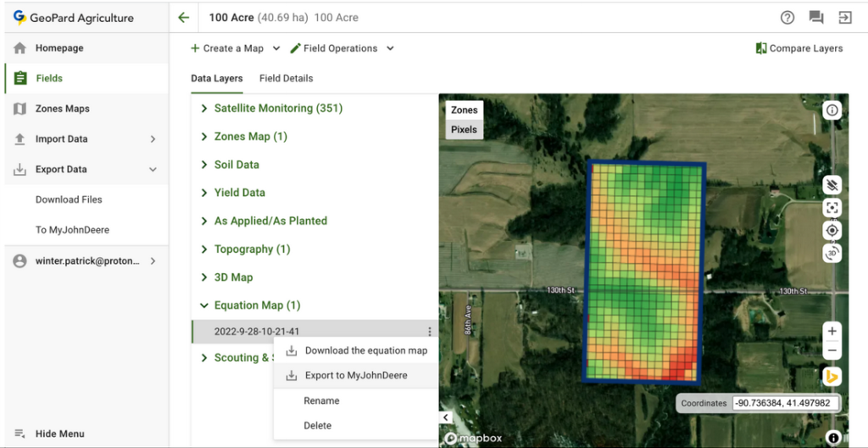The image size is (868, 448).
Task: Select Export to MyJohnDeere menu option
Action: [355, 376]
